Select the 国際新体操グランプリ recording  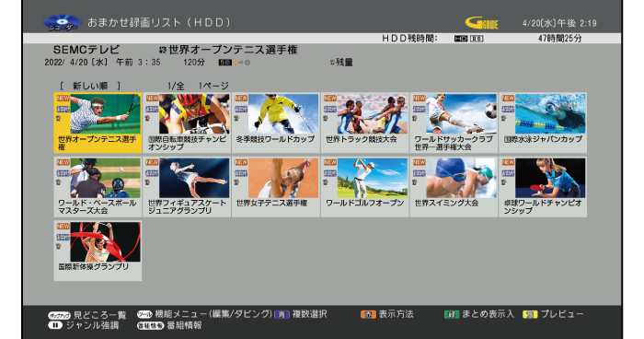[98, 251]
